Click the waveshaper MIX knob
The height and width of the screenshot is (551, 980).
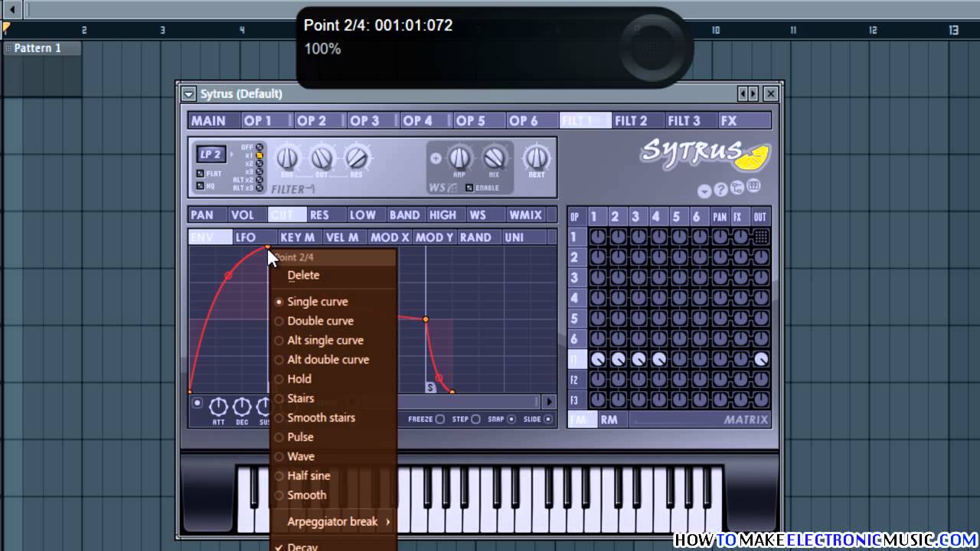tap(494, 158)
